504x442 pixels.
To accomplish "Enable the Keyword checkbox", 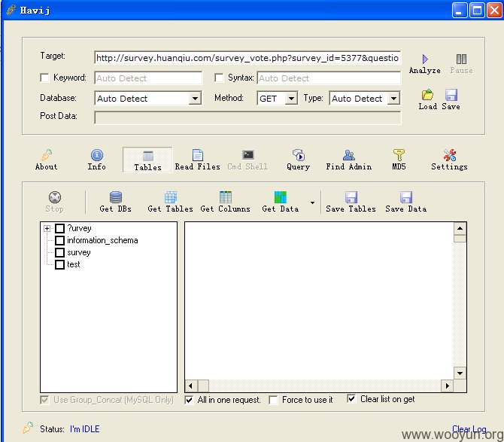I will pos(44,78).
